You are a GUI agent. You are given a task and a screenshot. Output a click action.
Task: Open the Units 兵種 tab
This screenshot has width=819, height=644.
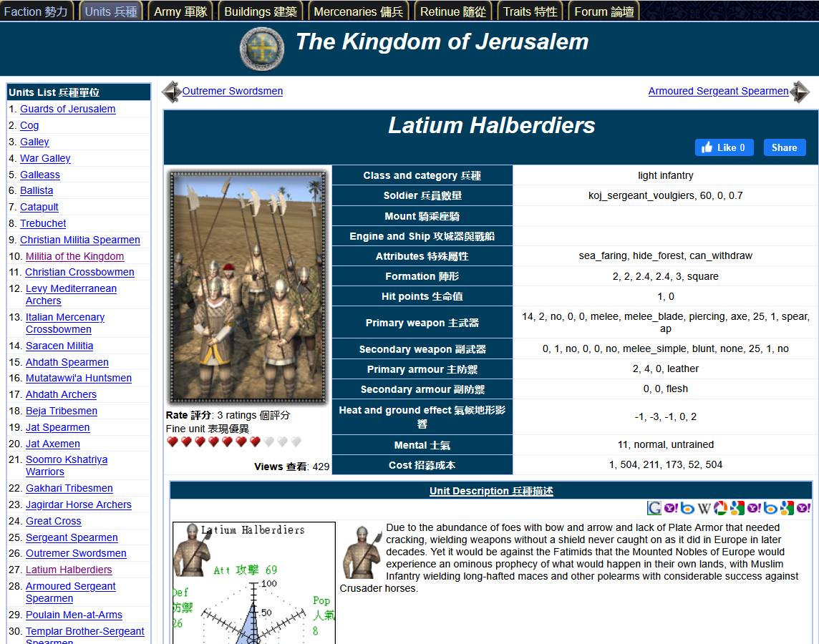(111, 11)
